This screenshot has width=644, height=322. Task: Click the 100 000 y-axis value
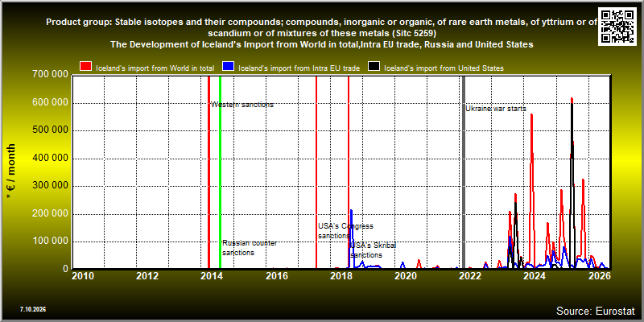point(50,242)
